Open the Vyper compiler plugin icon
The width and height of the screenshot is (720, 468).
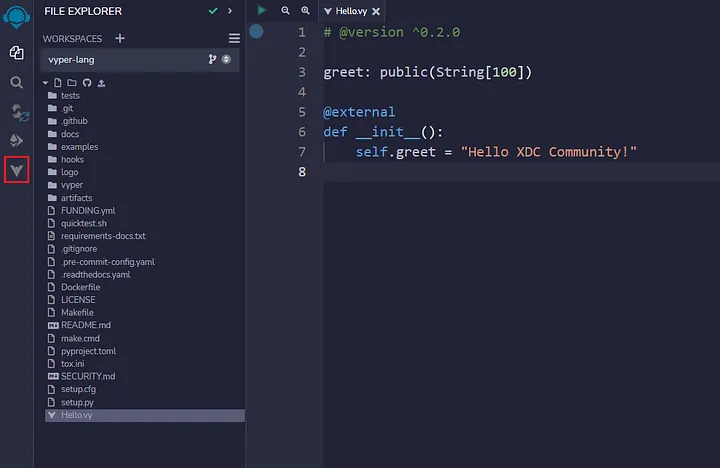(16, 170)
